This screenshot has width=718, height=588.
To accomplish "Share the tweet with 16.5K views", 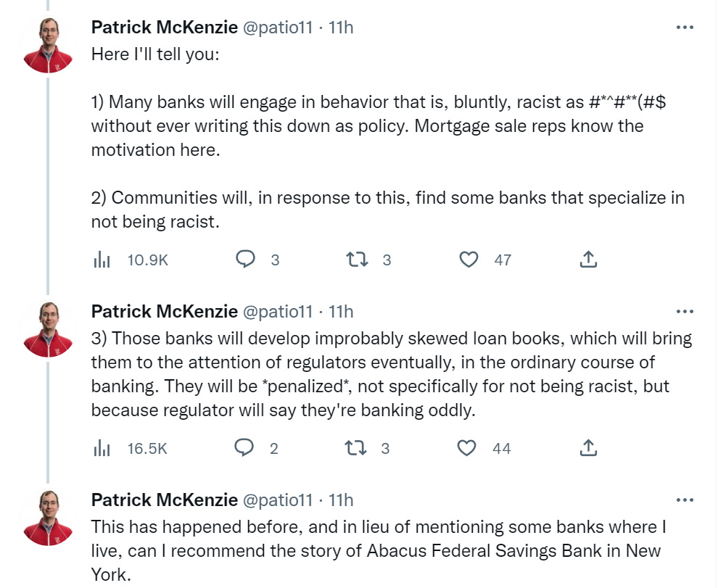I will pos(589,448).
